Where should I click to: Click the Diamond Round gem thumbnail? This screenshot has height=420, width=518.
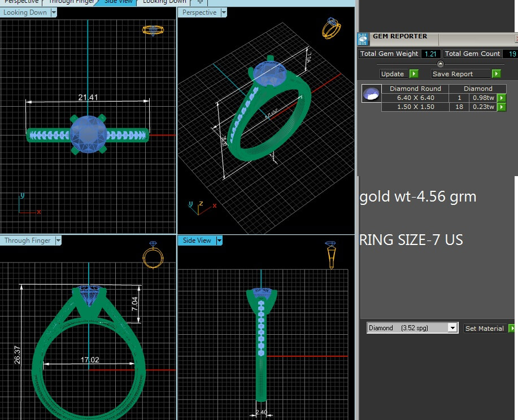[x=371, y=94]
